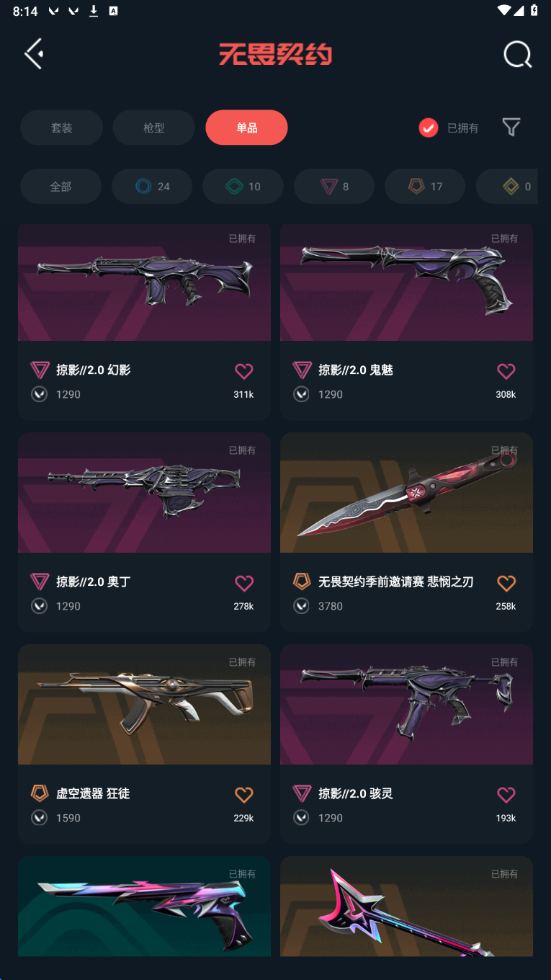Open the 虚空遗器 狂徒 weapon image
The image size is (551, 980).
pos(144,705)
